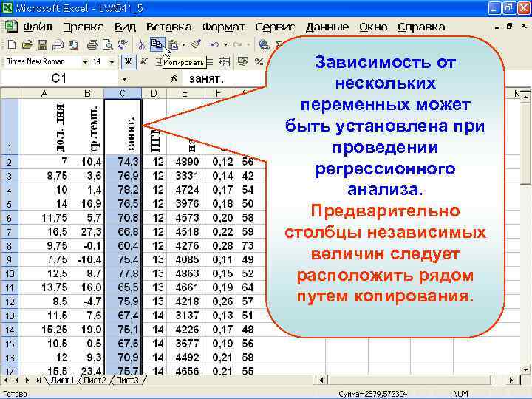This screenshot has width=532, height=399.
Task: Run the spelling check icon
Action: (x=123, y=44)
